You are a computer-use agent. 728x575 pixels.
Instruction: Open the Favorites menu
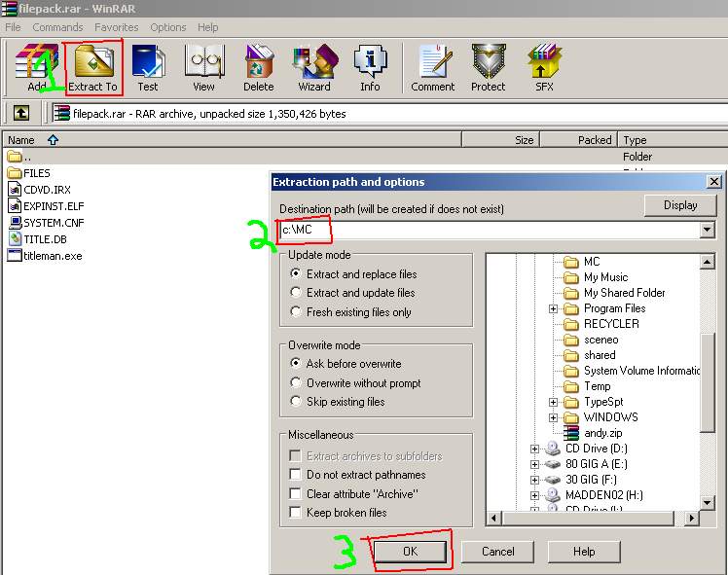117,27
